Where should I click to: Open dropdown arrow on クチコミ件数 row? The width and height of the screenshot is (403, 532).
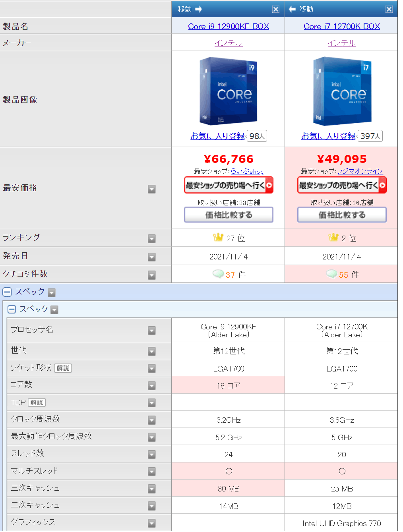[151, 275]
